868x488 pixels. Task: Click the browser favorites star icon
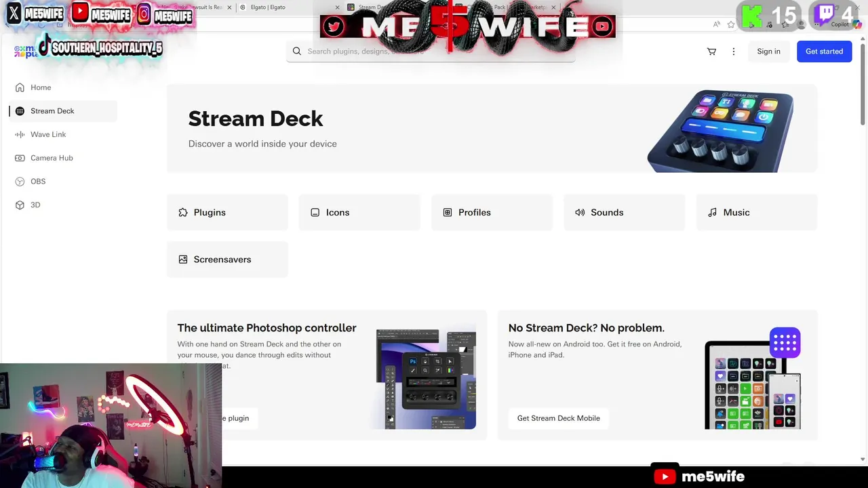tap(731, 24)
